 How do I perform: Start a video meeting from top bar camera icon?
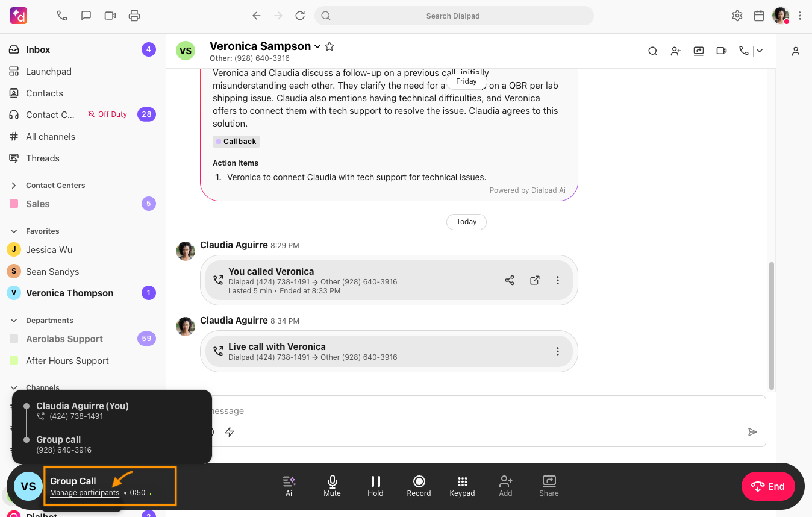[x=110, y=16]
